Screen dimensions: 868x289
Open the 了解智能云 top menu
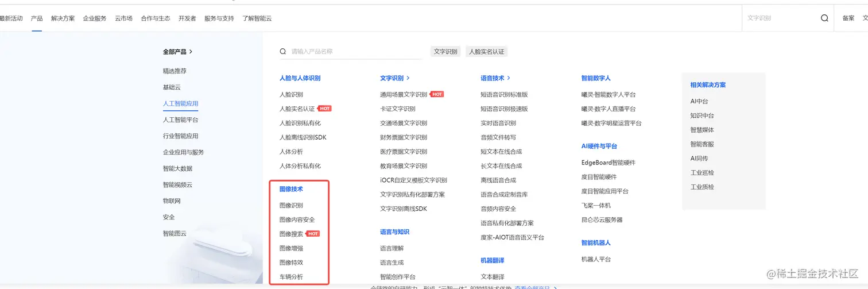click(x=257, y=18)
